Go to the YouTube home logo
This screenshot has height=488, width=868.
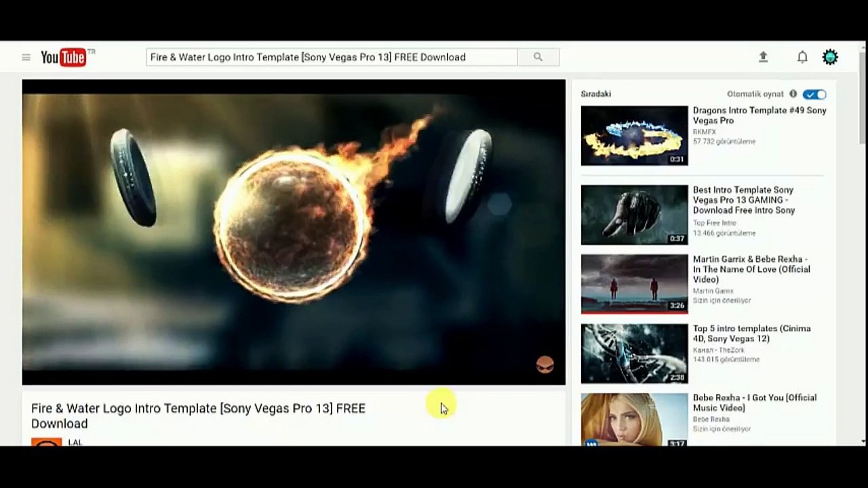[68, 58]
